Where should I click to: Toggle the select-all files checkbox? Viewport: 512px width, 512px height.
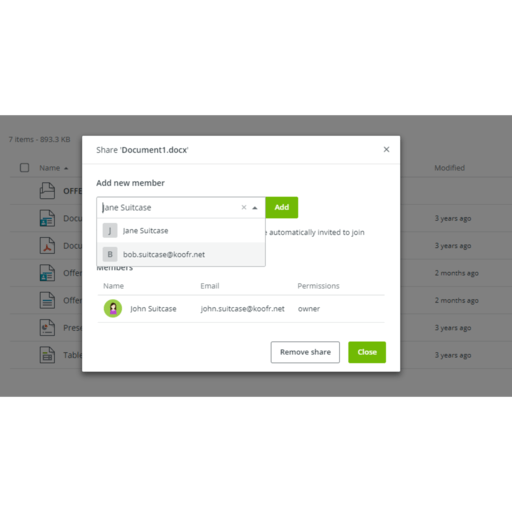(x=24, y=168)
